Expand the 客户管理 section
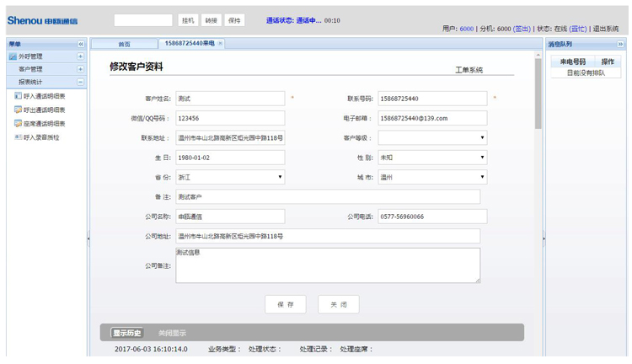This screenshot has width=632, height=364. (x=80, y=69)
